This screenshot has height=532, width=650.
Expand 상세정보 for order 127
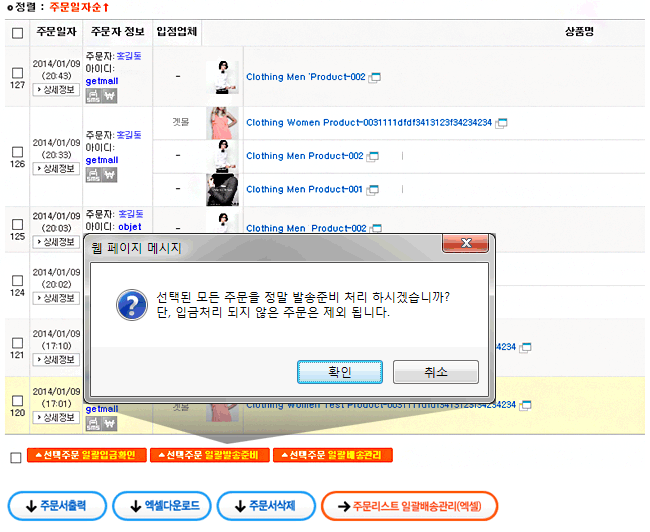pyautogui.click(x=56, y=89)
